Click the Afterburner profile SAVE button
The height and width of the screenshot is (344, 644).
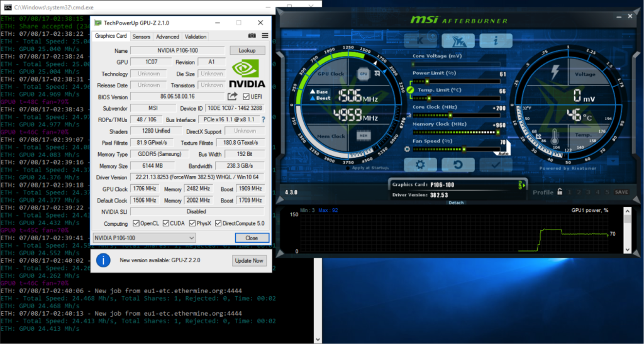(621, 192)
